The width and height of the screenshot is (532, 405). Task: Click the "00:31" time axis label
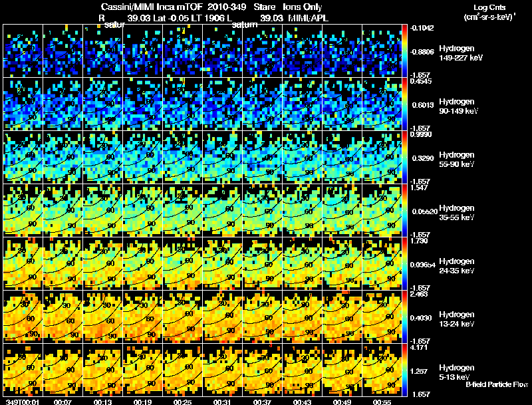click(x=222, y=402)
